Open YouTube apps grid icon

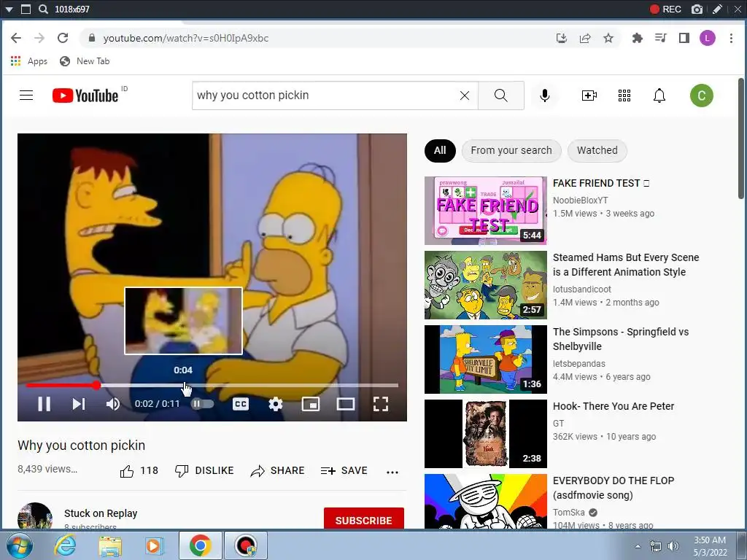pos(624,96)
